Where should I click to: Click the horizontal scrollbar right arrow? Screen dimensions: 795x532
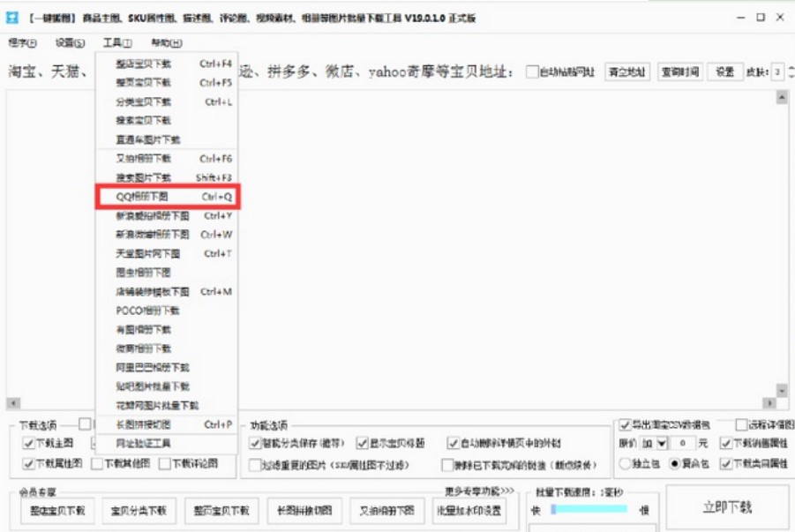pos(769,403)
